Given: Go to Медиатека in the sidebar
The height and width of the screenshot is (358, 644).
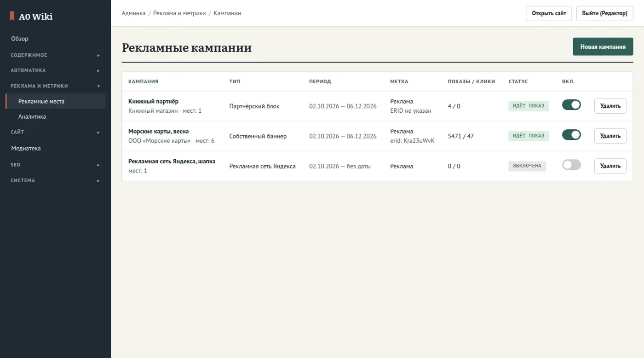Looking at the screenshot, I should [55, 148].
